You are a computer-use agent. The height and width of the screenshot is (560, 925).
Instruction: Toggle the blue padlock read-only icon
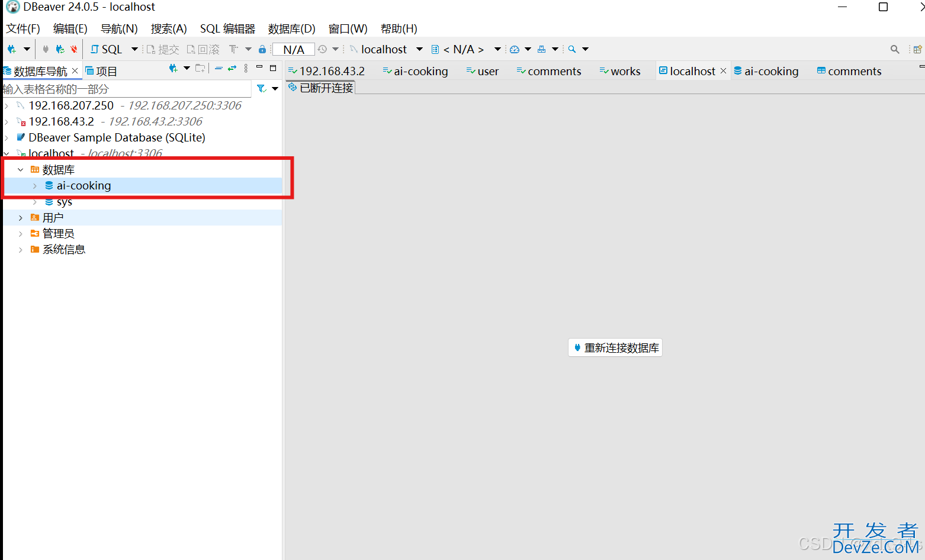pyautogui.click(x=262, y=49)
